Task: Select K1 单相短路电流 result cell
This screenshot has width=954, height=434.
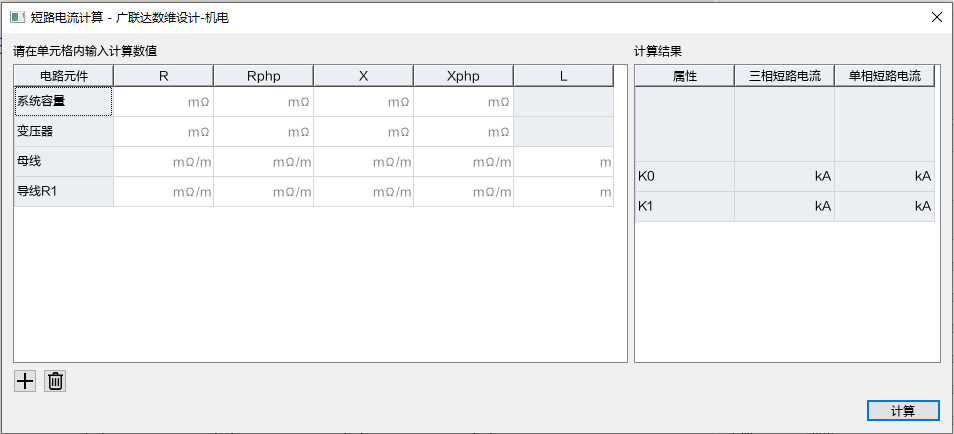Action: pos(885,206)
